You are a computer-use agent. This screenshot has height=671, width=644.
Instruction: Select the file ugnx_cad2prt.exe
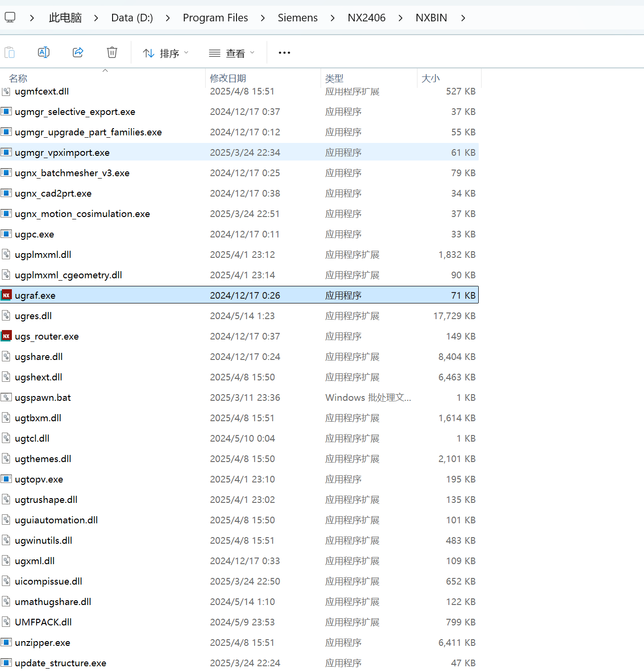click(53, 193)
